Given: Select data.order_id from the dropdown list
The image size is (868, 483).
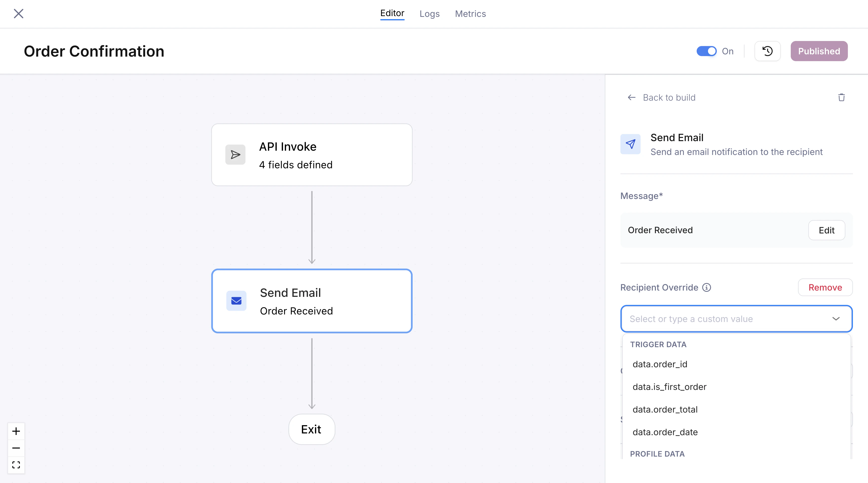Looking at the screenshot, I should point(660,364).
